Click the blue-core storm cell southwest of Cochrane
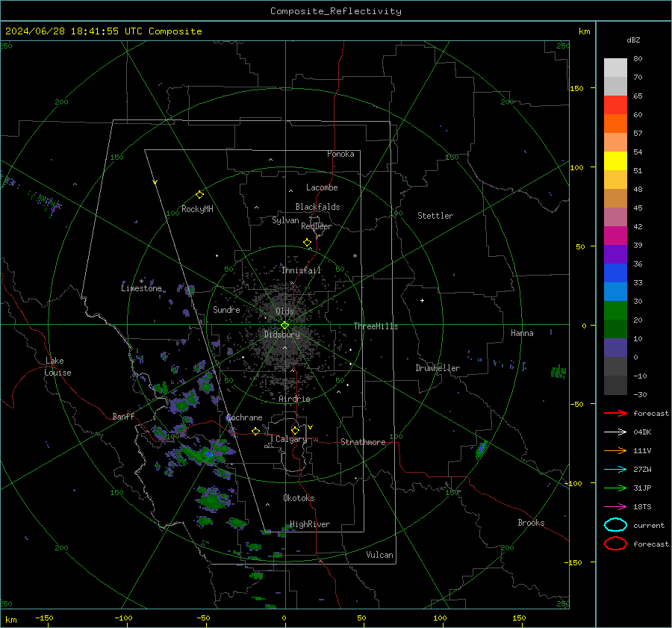 [x=208, y=454]
